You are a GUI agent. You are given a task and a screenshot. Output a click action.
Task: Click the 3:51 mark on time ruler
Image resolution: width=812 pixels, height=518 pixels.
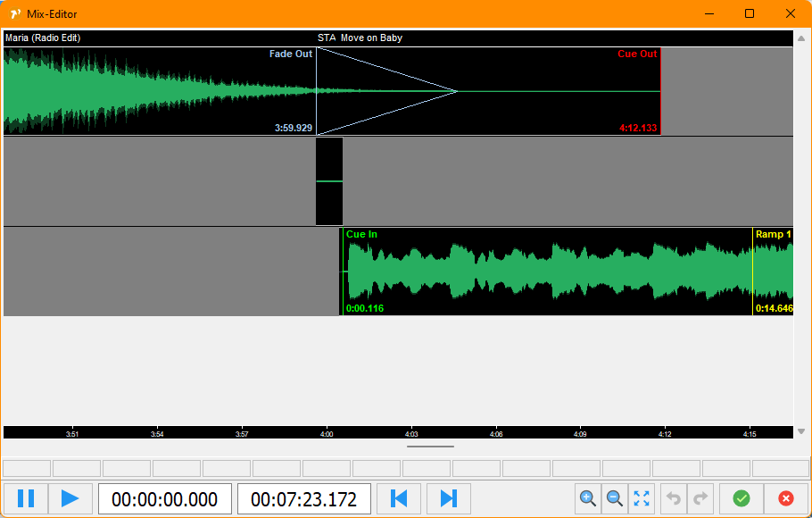click(72, 434)
